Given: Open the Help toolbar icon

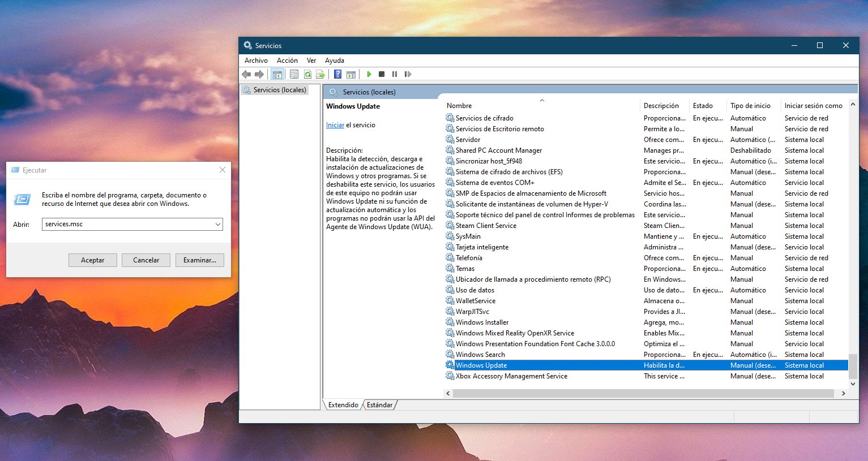Looking at the screenshot, I should point(337,74).
